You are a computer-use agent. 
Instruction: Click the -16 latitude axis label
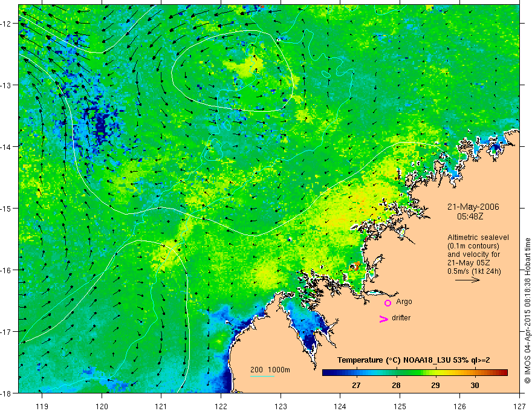click(7, 270)
